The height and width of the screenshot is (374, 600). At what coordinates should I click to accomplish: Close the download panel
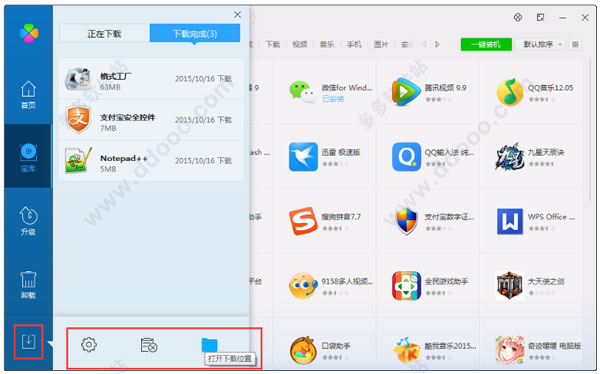[238, 15]
